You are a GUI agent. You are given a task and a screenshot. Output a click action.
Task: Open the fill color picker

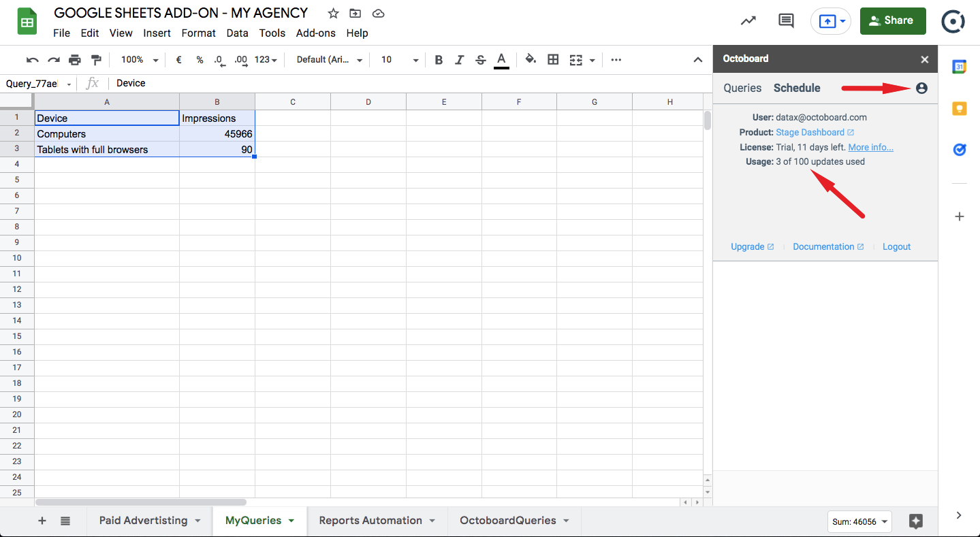(x=531, y=60)
